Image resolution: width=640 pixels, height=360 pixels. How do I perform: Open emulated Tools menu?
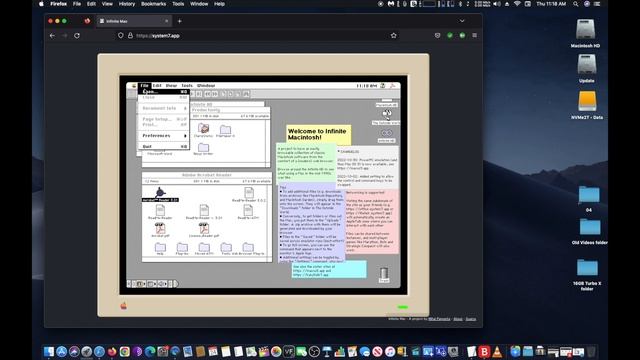pos(187,86)
